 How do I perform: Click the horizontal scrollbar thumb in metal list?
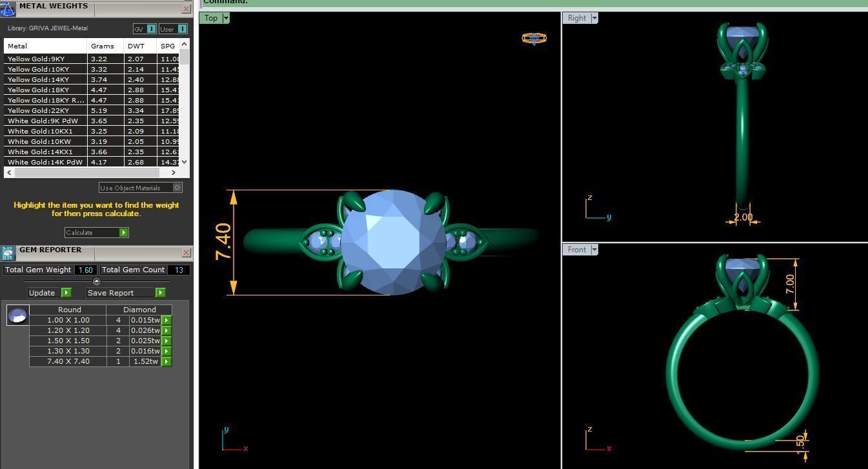tap(86, 172)
